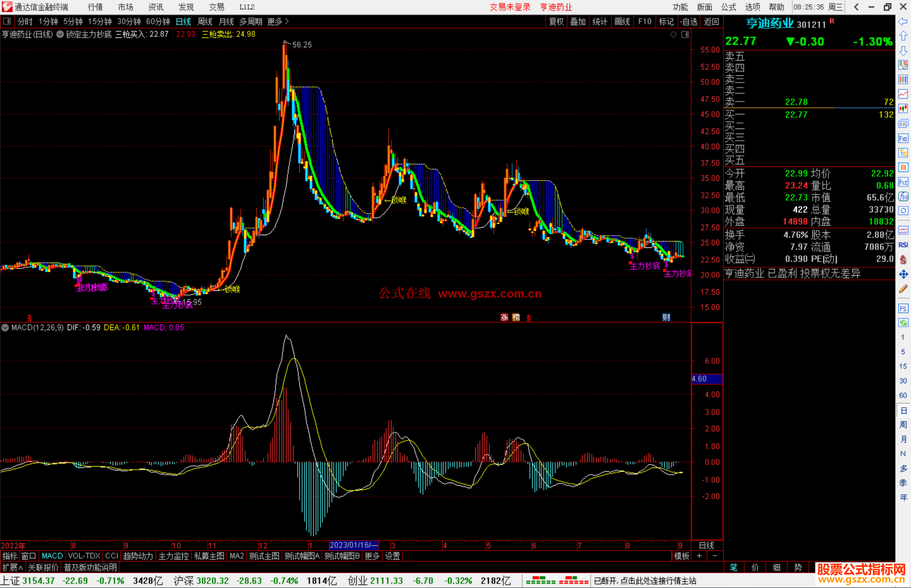
Task: Select the 2023/01/16 date marker on timeline
Action: click(353, 545)
